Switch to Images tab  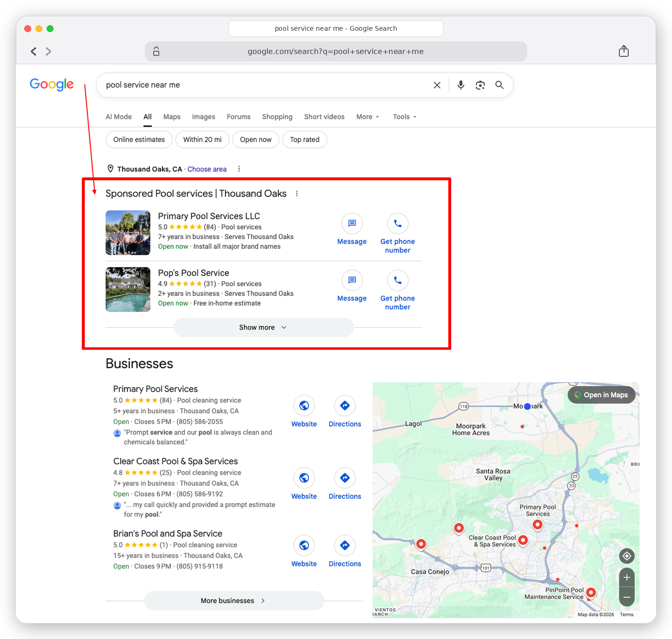click(x=204, y=116)
